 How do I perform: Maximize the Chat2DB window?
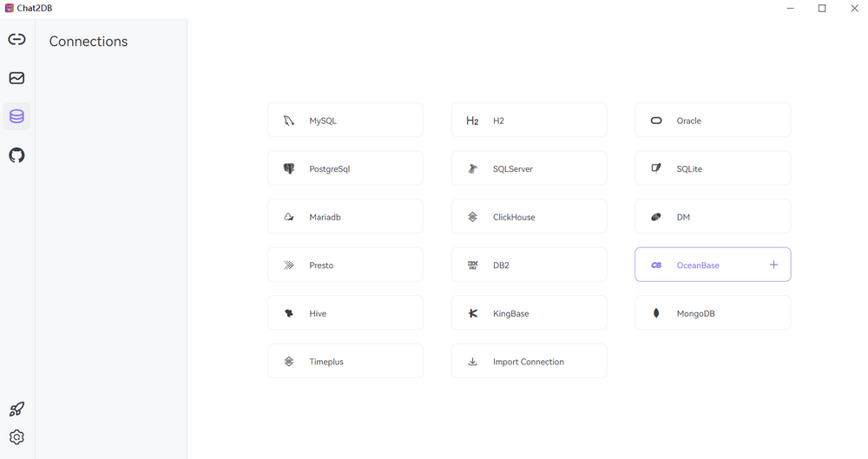tap(822, 9)
